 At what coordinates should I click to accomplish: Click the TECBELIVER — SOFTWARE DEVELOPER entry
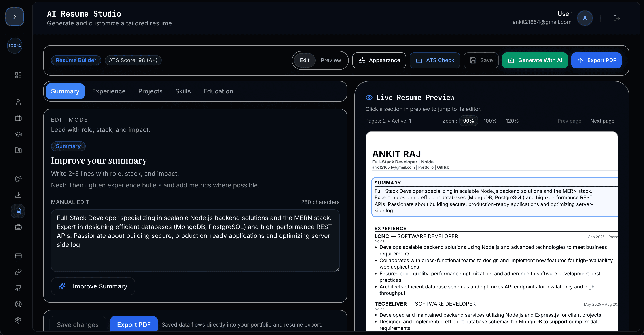point(425,304)
